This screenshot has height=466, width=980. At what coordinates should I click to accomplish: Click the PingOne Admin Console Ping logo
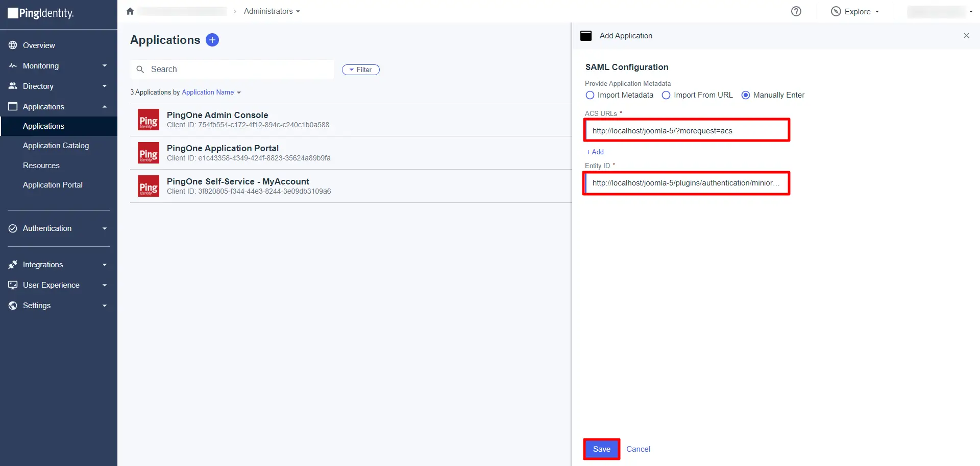149,120
